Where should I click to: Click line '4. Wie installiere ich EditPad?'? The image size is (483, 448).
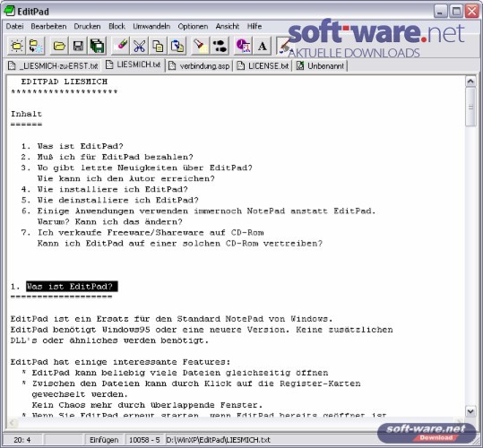pyautogui.click(x=105, y=189)
